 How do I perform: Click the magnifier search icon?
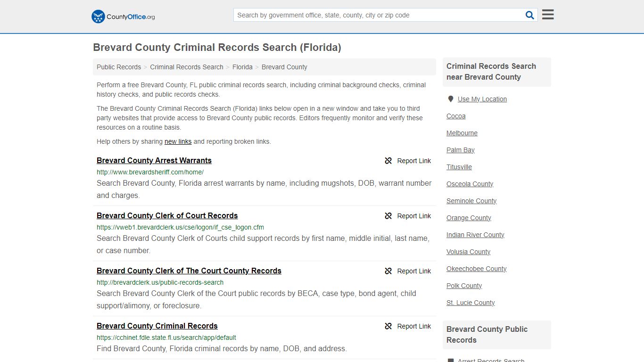point(530,15)
